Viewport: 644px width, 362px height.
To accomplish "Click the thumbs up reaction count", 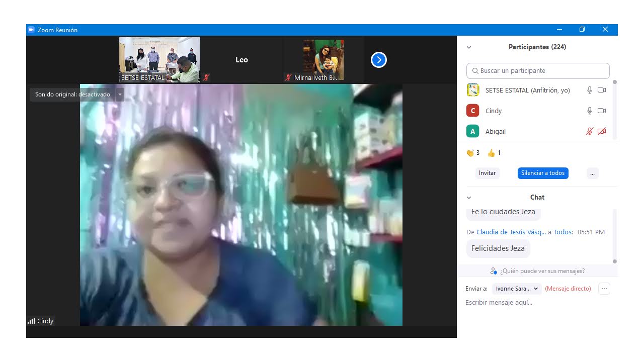I will 494,153.
